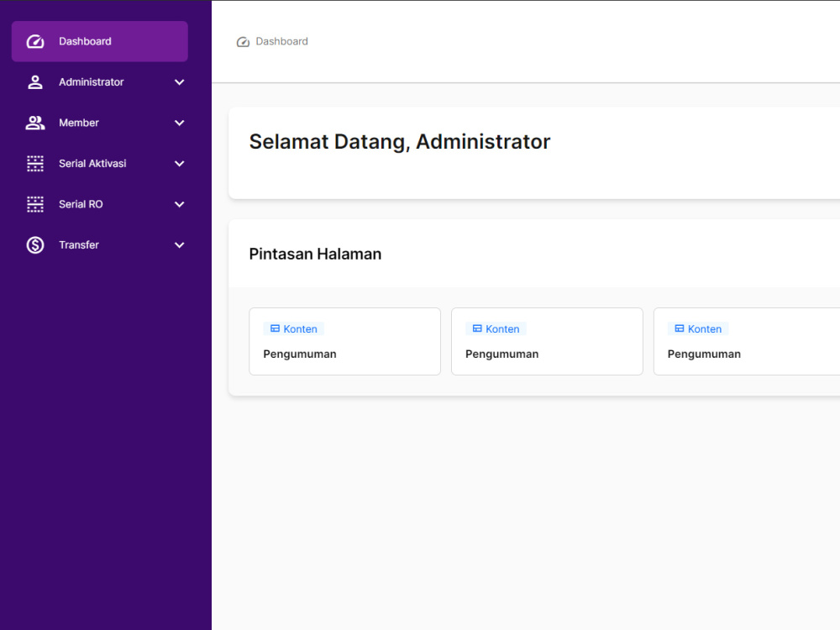Click the 'Pintasan Halaman' heading
Viewport: 840px width, 630px height.
click(x=315, y=254)
